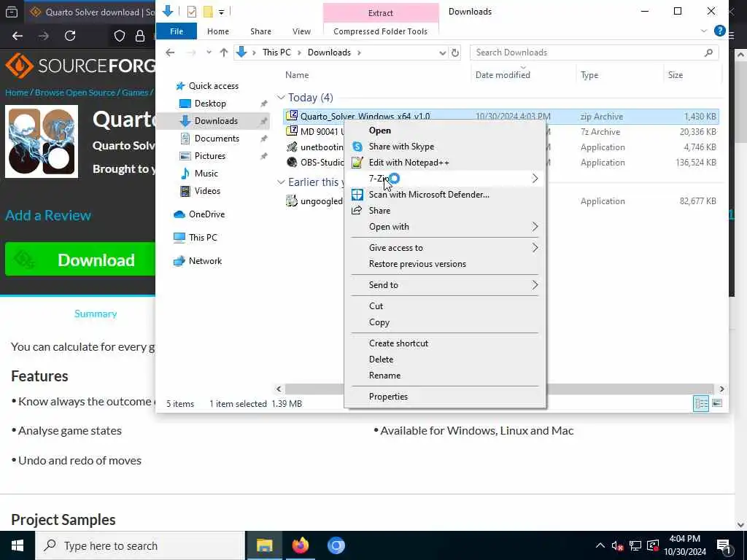Image resolution: width=747 pixels, height=560 pixels.
Task: Select Pictures in navigation pane
Action: tap(209, 156)
